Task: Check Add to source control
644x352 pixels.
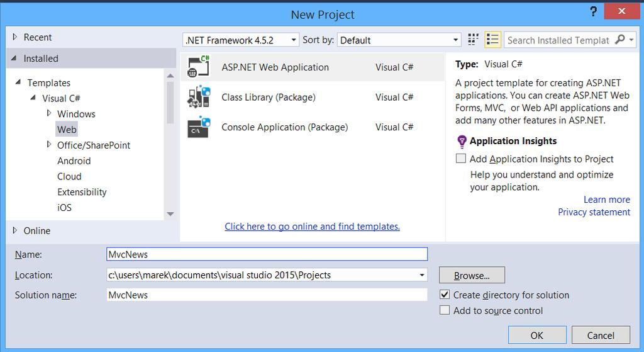Action: pyautogui.click(x=445, y=310)
